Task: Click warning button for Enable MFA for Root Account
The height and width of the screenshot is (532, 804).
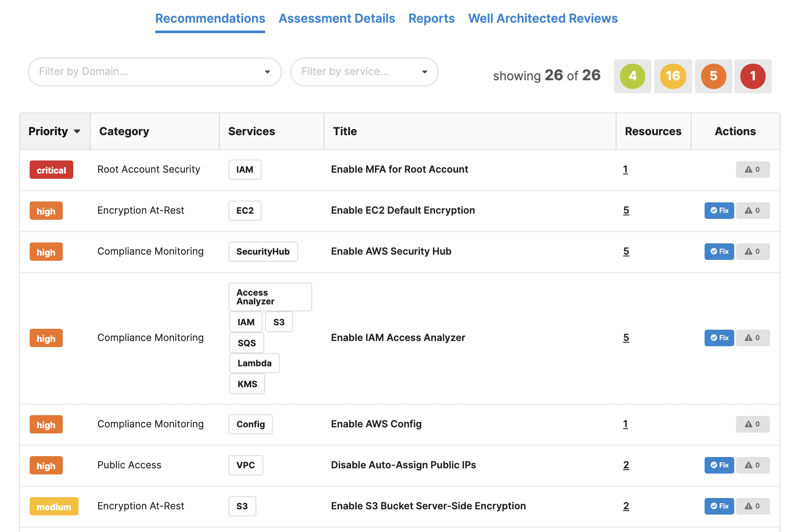Action: point(753,170)
